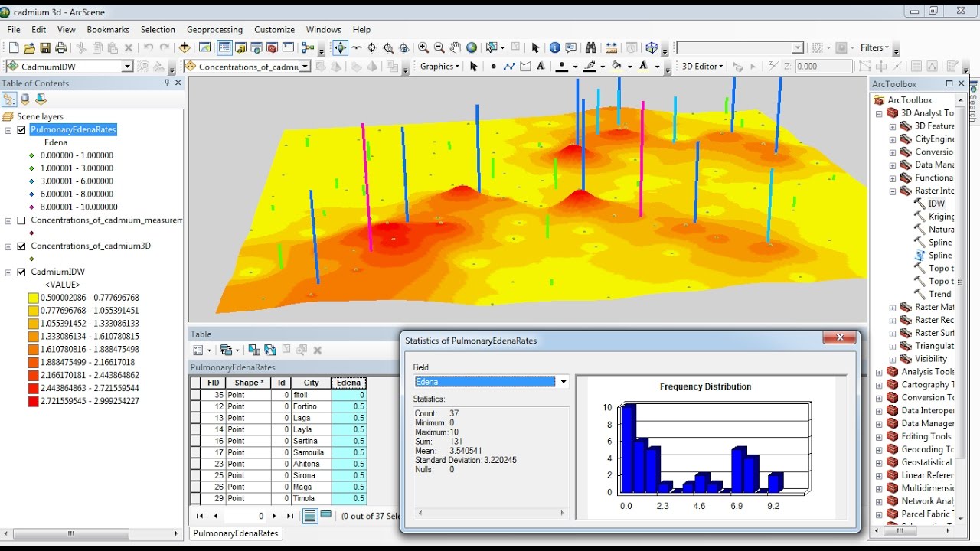
Task: Expand the Geostatistical toolbox
Action: [880, 462]
